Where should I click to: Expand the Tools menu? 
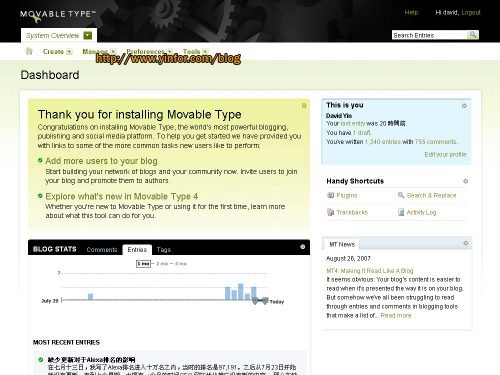(x=205, y=52)
